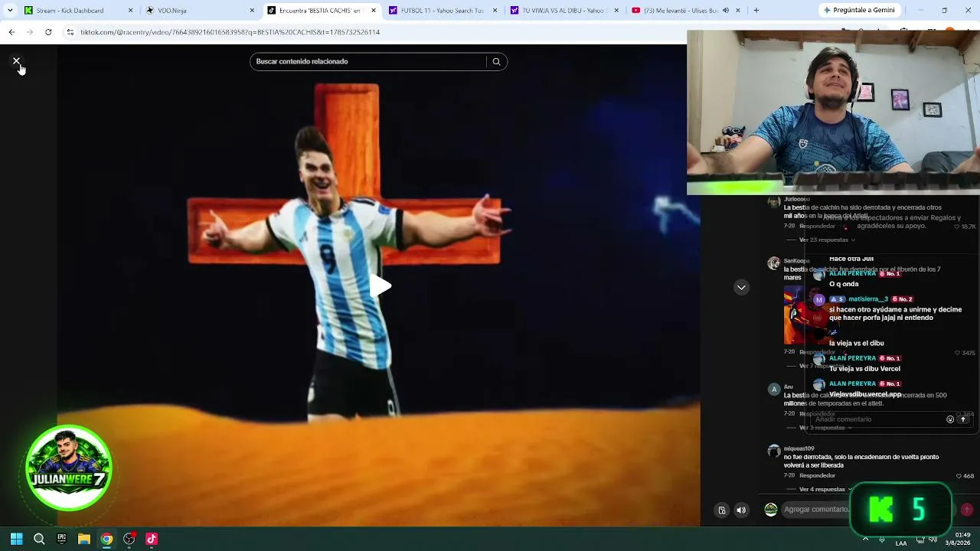
Task: Open the Windows Start menu
Action: tap(17, 539)
